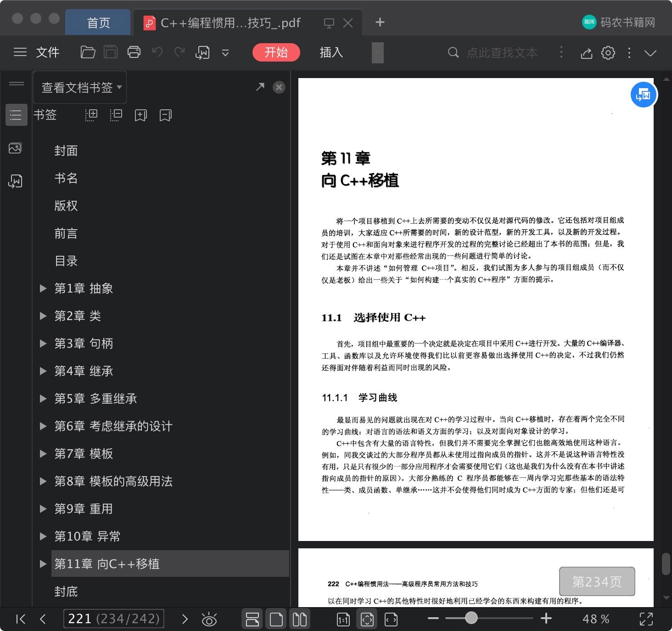Click the open folder icon
Image resolution: width=672 pixels, height=631 pixels.
pyautogui.click(x=88, y=52)
